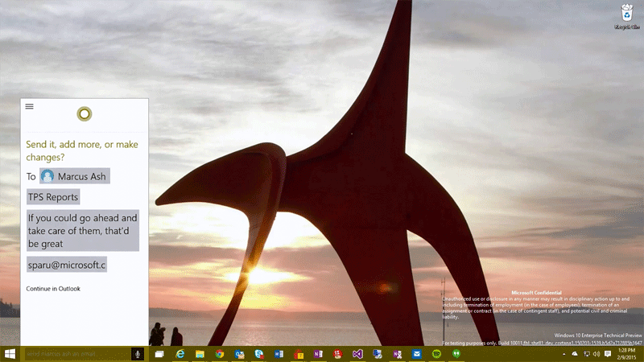Open the Action Center notifications icon

(608, 354)
